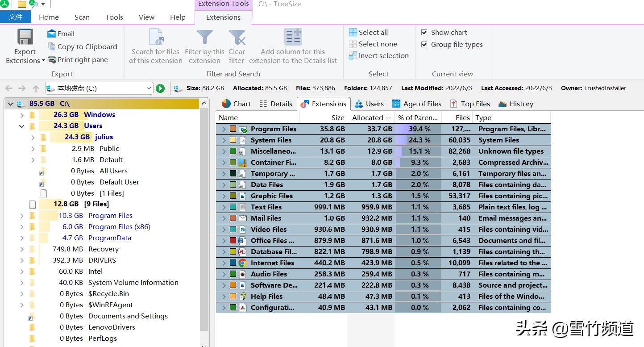Viewport: 644px width, 347px height.
Task: Click the Select all icon
Action: click(353, 32)
